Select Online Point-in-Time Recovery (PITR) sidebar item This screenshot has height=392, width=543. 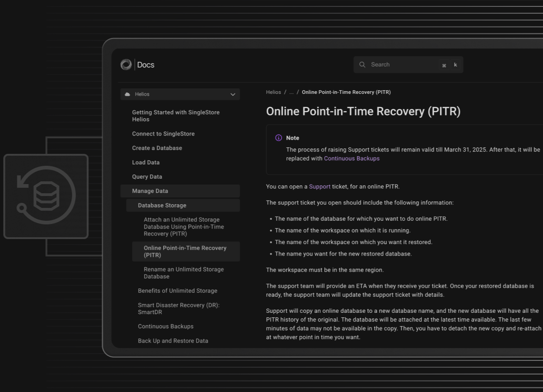tap(186, 251)
